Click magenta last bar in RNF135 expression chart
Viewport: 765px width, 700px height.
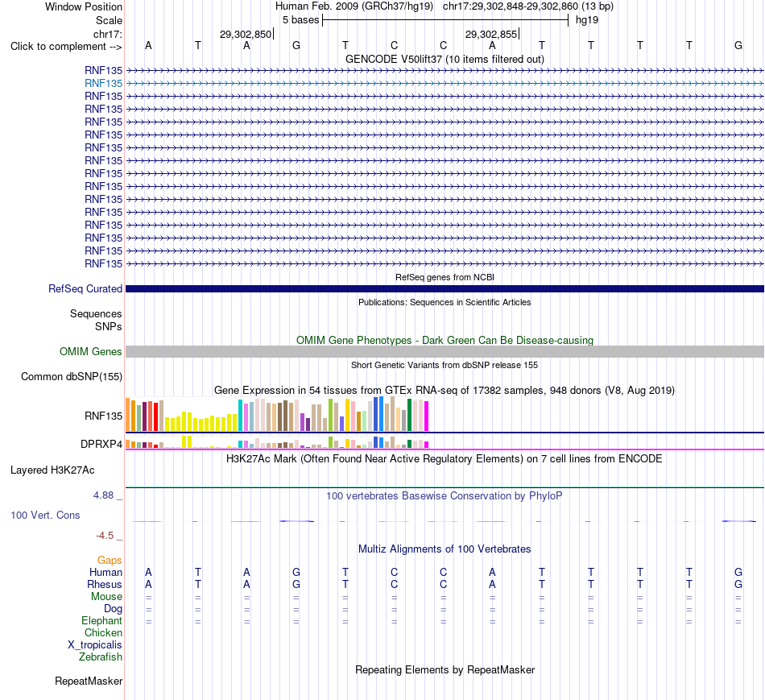[427, 416]
